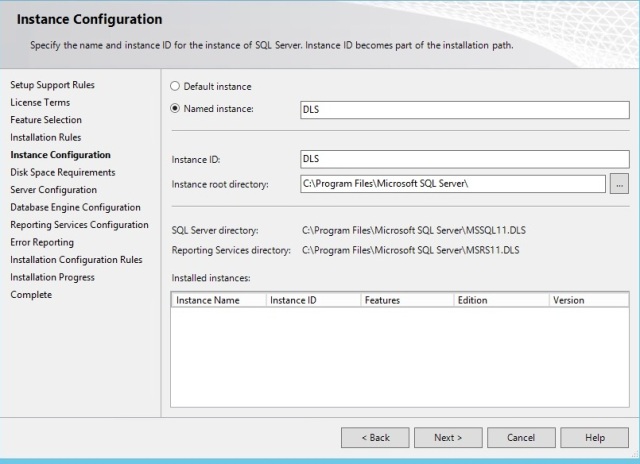This screenshot has width=640, height=464.
Task: Select the Default instance radio button
Action: click(x=175, y=86)
